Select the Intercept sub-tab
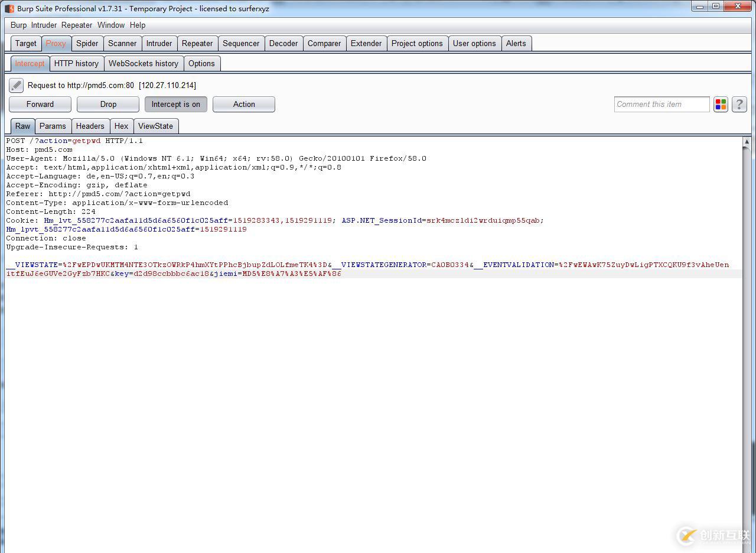The image size is (756, 553). pos(30,64)
